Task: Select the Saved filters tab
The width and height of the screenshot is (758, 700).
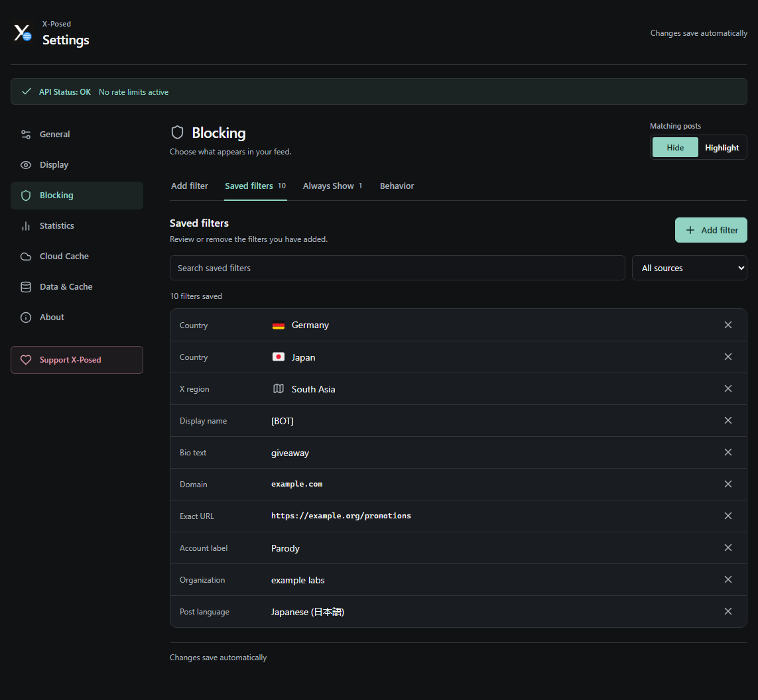Action: pyautogui.click(x=255, y=186)
